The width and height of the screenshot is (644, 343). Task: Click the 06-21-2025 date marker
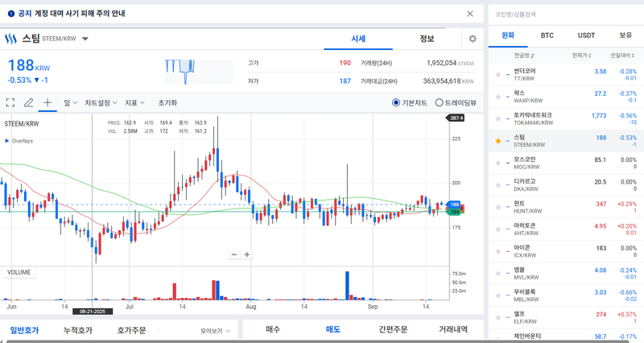[93, 312]
